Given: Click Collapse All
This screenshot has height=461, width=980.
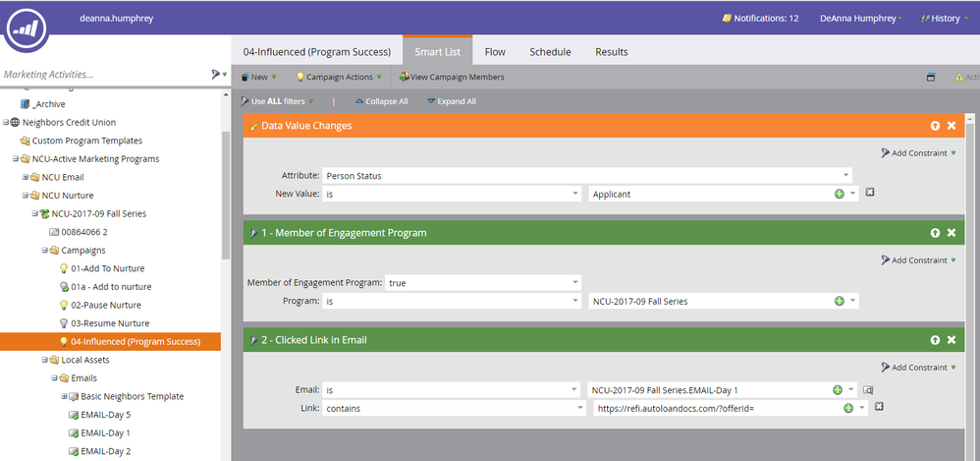Looking at the screenshot, I should pyautogui.click(x=381, y=100).
